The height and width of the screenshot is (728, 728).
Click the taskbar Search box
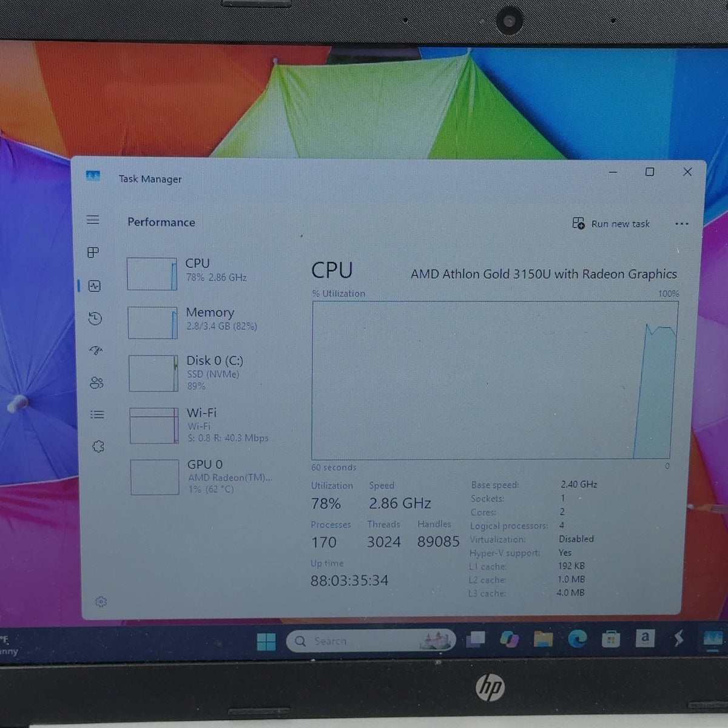(371, 641)
